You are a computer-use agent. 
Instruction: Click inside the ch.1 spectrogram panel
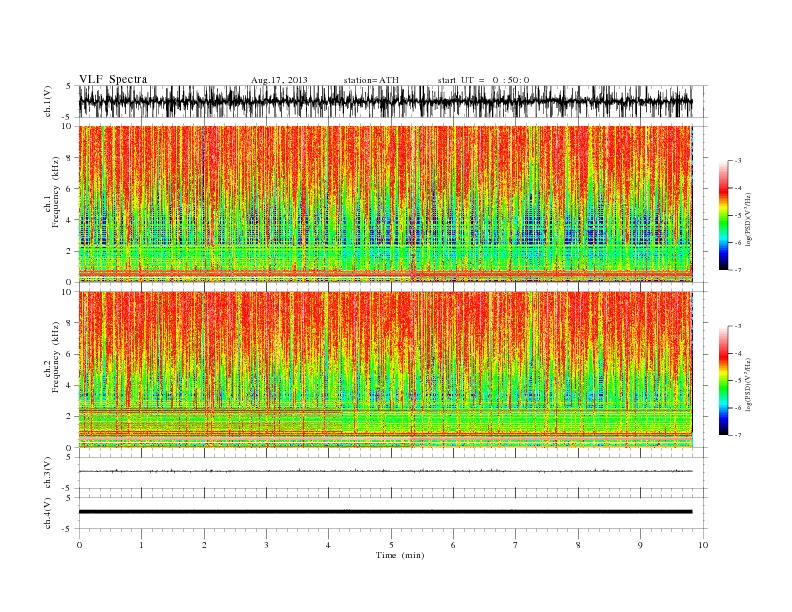pos(385,204)
